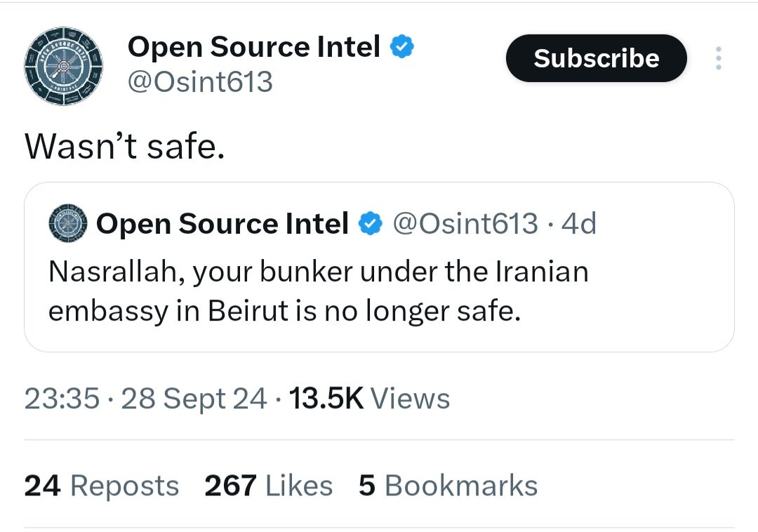Subscribe to Open Source Intel
The width and height of the screenshot is (758, 532).
596,58
